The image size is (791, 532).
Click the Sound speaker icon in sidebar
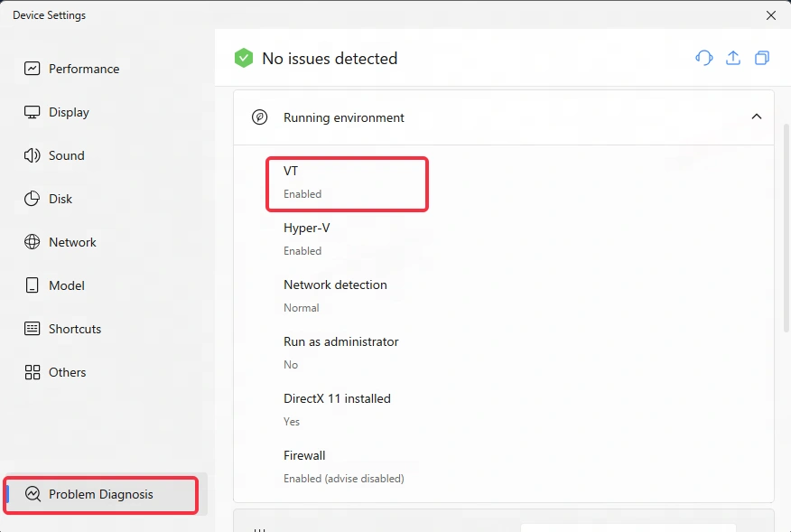pos(33,155)
